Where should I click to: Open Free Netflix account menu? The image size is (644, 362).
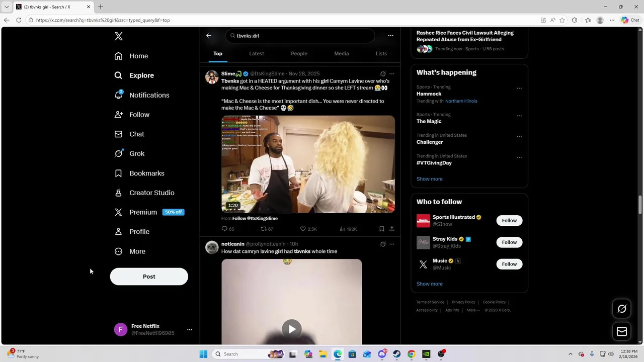pos(153,329)
